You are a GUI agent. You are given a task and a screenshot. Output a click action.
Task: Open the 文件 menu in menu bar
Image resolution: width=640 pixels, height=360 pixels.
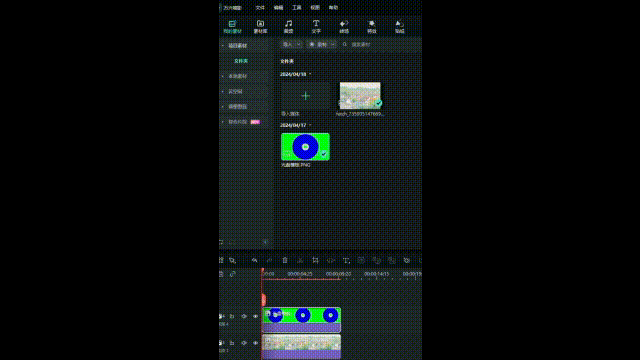[x=260, y=8]
